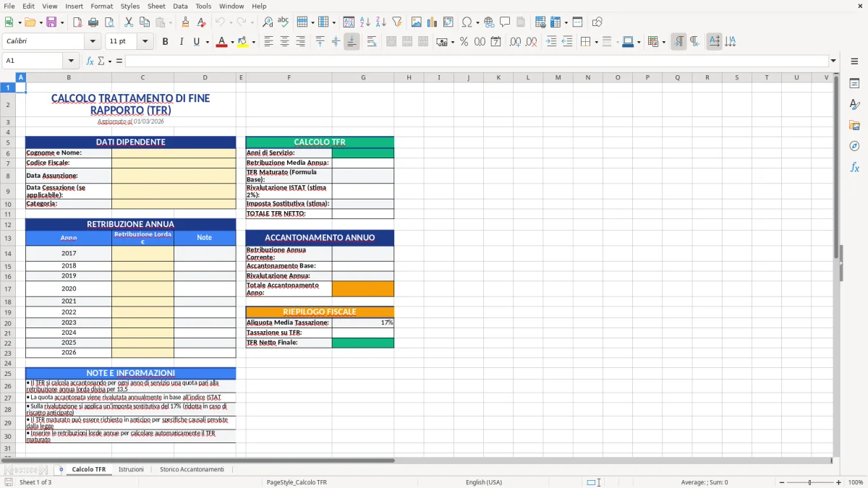Click the zoom slider handle
This screenshot has width=868, height=488.
click(x=809, y=482)
